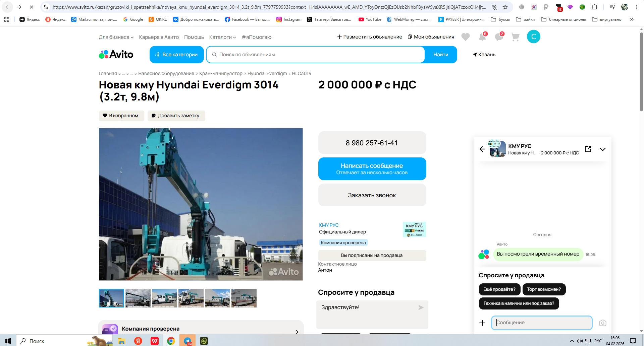The image size is (644, 346).
Task: Open 'Кран-манипулятор' breadcrumb link
Action: [x=221, y=73]
